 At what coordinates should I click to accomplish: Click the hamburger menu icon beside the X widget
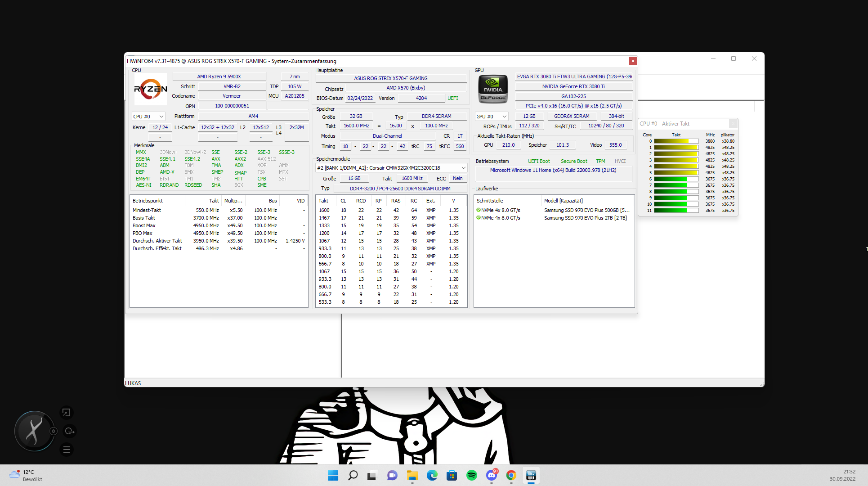pos(67,450)
